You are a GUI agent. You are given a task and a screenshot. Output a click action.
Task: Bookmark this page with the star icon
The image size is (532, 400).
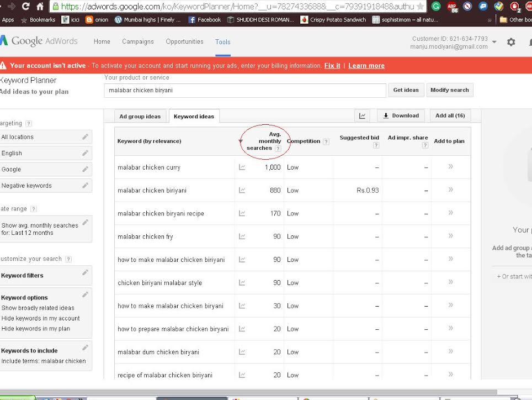(420, 6)
